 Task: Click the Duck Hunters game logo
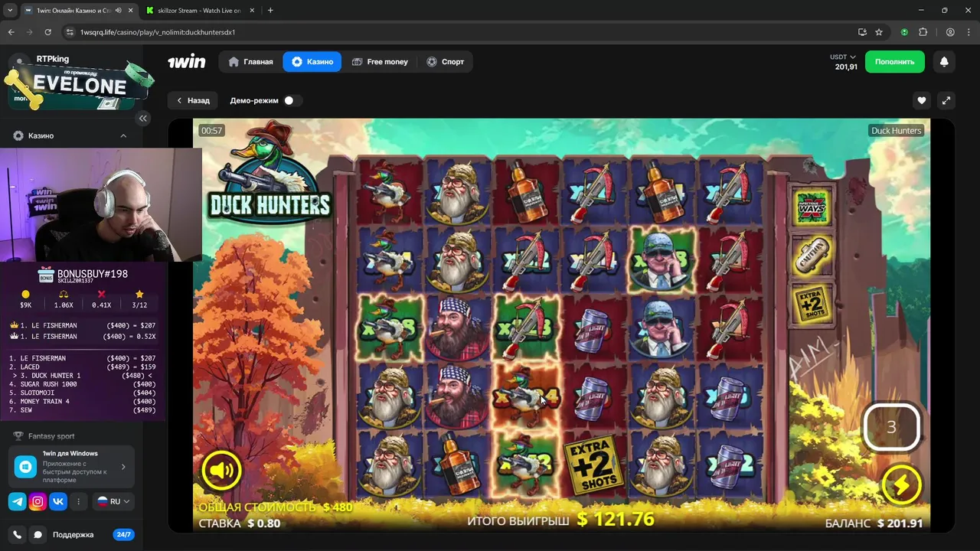[269, 174]
